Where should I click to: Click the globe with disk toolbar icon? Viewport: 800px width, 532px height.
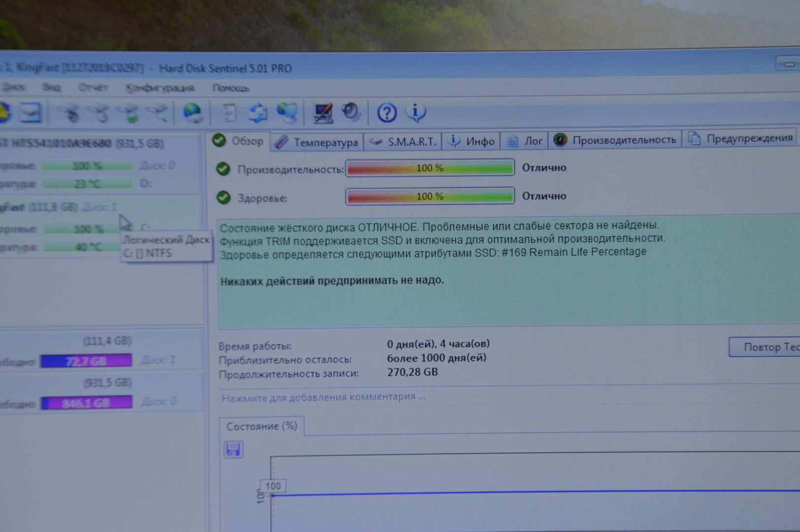[x=192, y=113]
